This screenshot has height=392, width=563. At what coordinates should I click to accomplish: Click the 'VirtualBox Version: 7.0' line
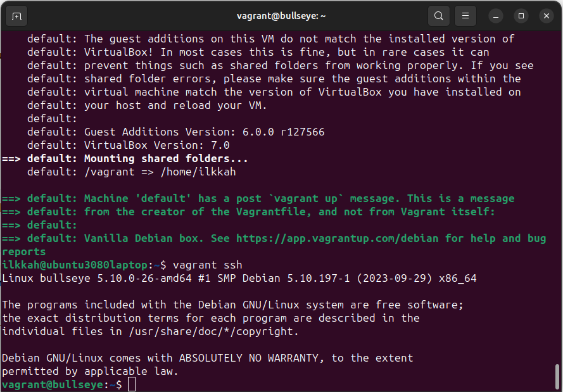point(156,146)
